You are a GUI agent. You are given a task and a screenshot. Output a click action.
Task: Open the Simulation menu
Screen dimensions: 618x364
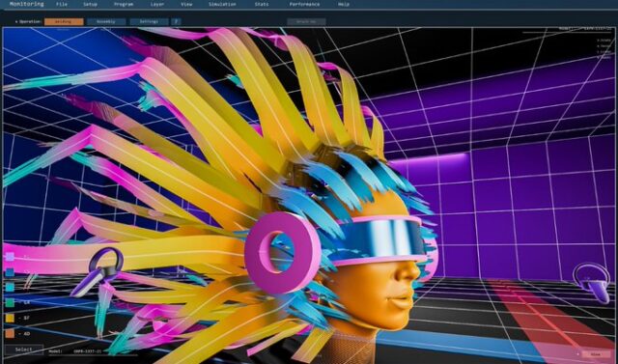pyautogui.click(x=222, y=4)
